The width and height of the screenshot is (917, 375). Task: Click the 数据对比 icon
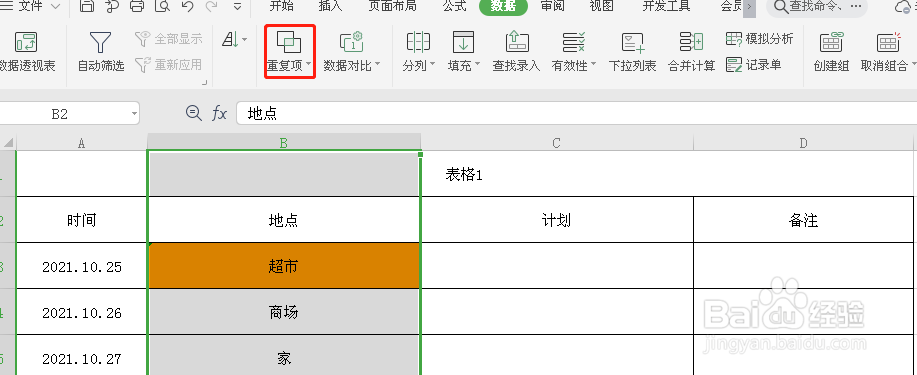point(351,42)
